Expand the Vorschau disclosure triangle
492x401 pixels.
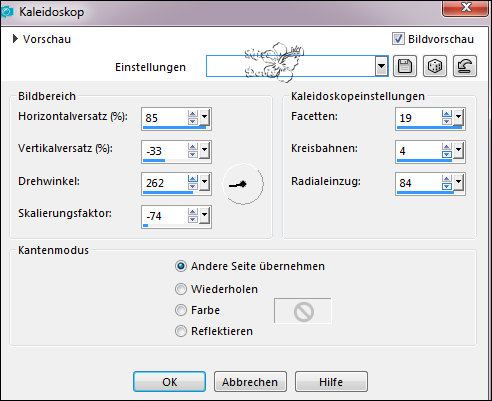(x=15, y=39)
